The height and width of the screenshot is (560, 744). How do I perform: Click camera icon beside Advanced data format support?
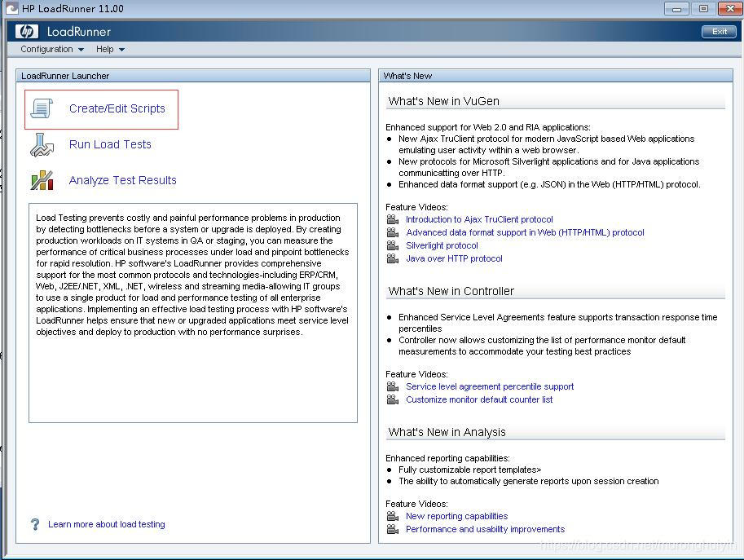(x=393, y=232)
